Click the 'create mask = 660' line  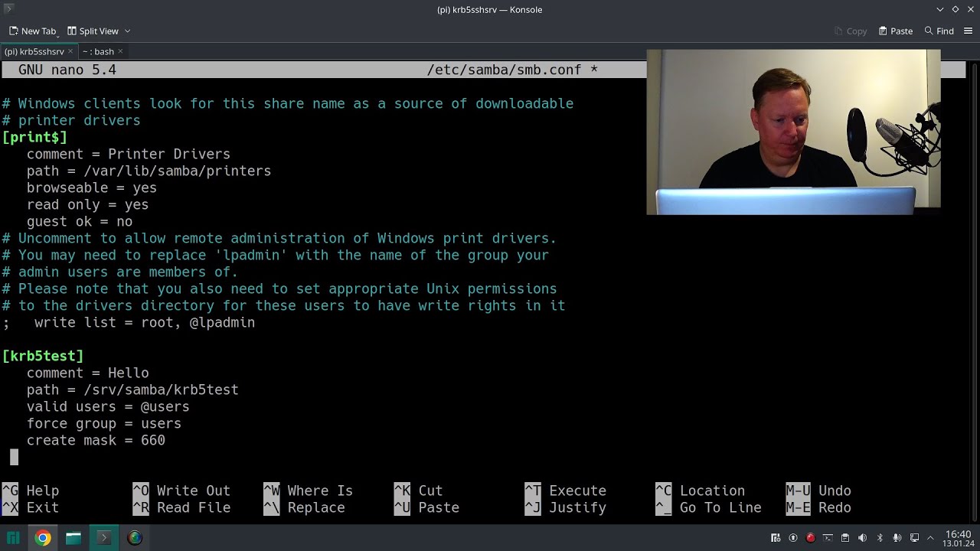click(x=96, y=440)
